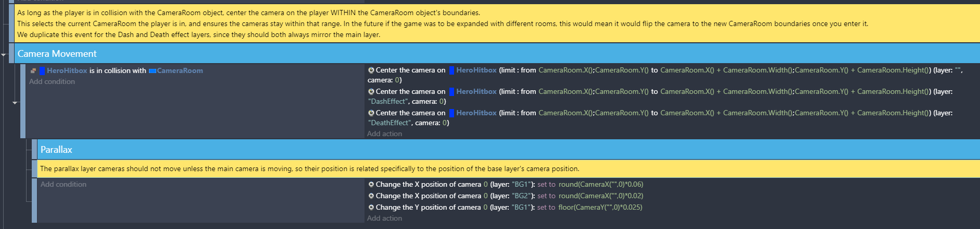Select the camera icon of the first Center the camera action
The height and width of the screenshot is (229, 980).
pyautogui.click(x=371, y=70)
